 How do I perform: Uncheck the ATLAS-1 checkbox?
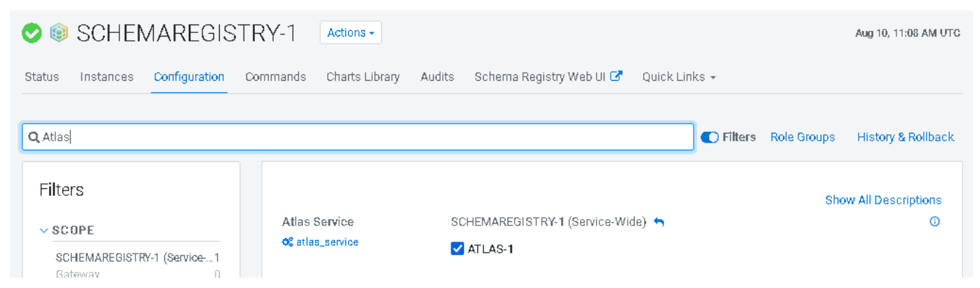click(x=458, y=249)
